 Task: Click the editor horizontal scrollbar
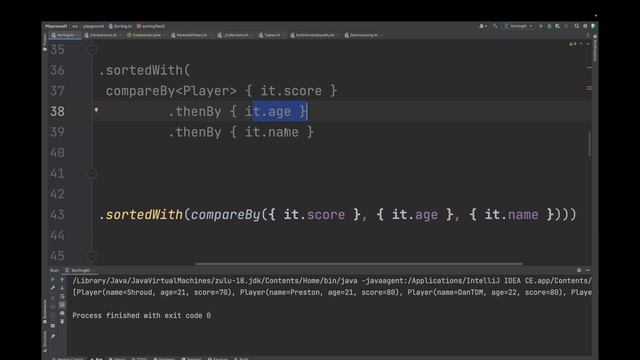[x=359, y=264]
